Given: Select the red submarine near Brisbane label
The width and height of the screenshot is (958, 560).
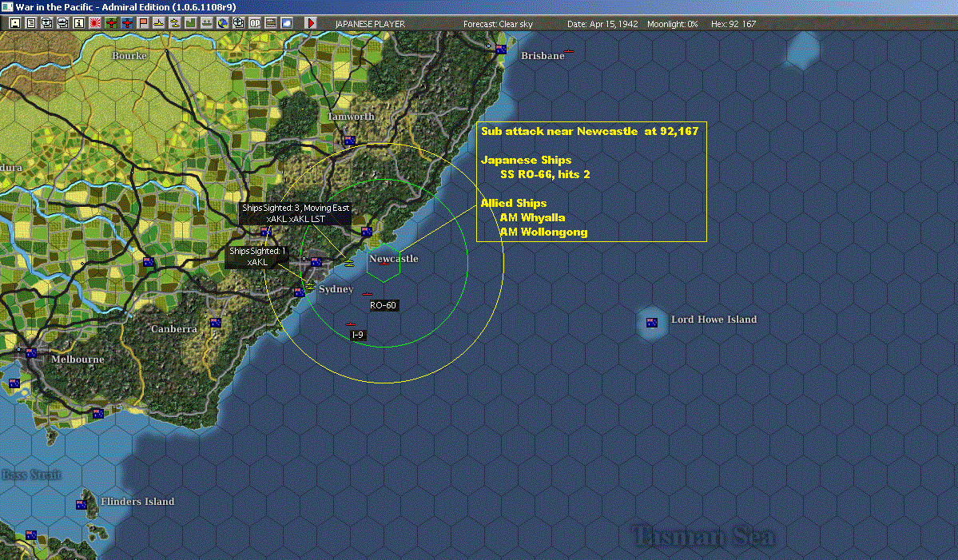Looking at the screenshot, I should click(x=569, y=51).
